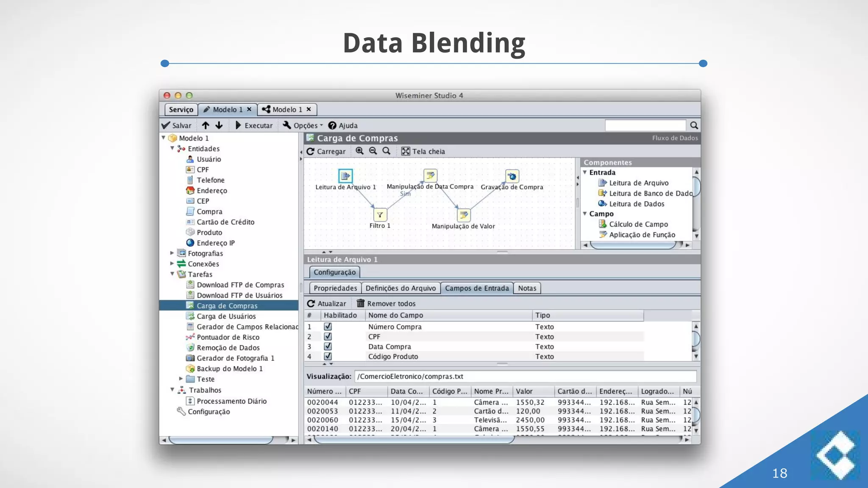The width and height of the screenshot is (868, 488).
Task: Open the Configuração tree item
Action: point(203,412)
